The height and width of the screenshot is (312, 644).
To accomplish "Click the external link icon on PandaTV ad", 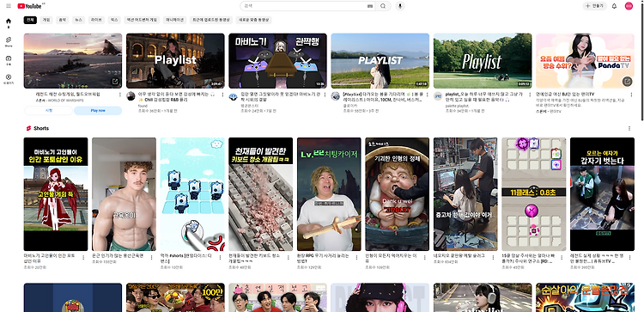I will (627, 82).
